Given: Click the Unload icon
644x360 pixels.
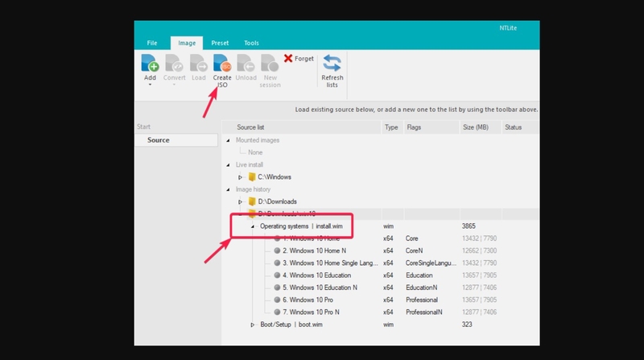Looking at the screenshot, I should click(246, 64).
